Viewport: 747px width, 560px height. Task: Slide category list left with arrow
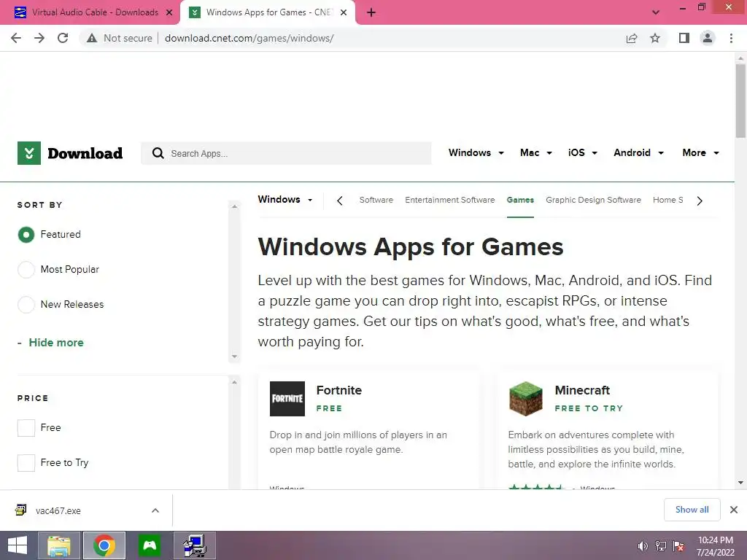click(x=340, y=201)
